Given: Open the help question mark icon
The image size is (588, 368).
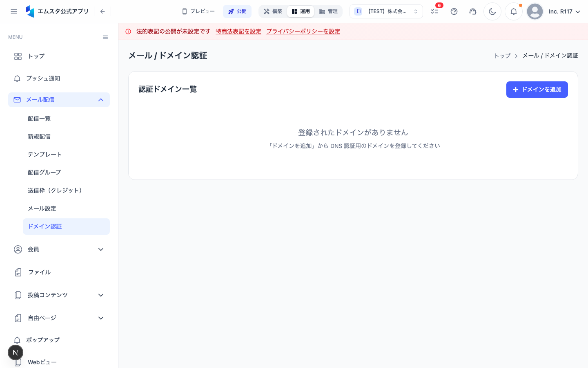Looking at the screenshot, I should pos(454,11).
